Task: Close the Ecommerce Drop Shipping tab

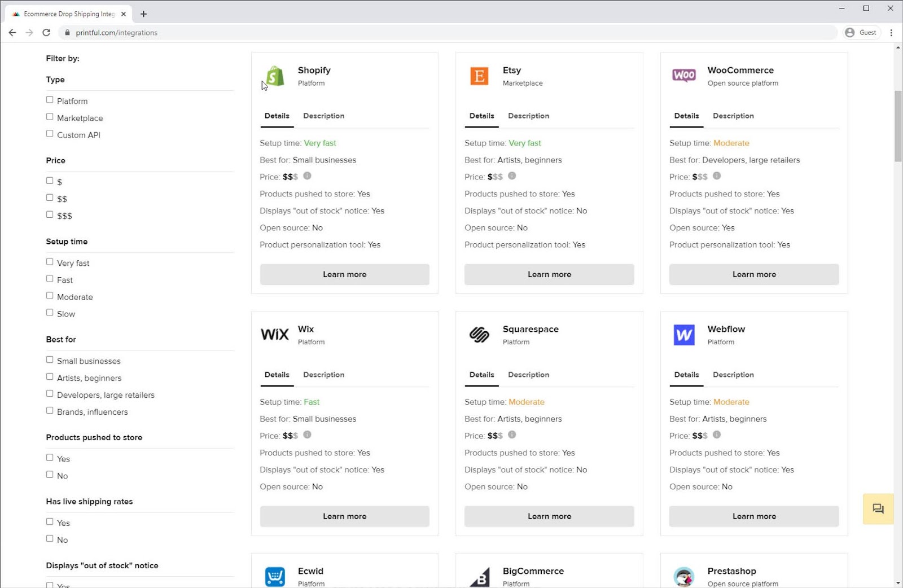Action: coord(124,14)
